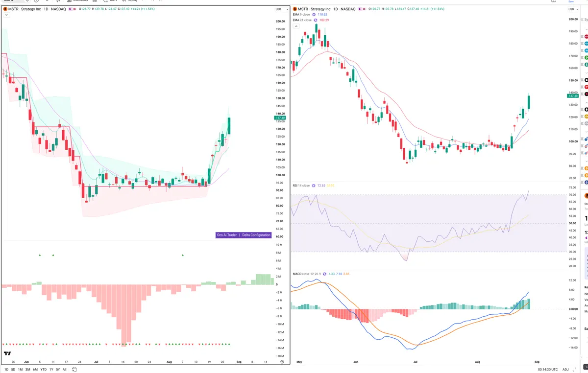This screenshot has height=373, width=588.
Task: Click the 137.40 price tag on left axis
Action: tap(280, 118)
